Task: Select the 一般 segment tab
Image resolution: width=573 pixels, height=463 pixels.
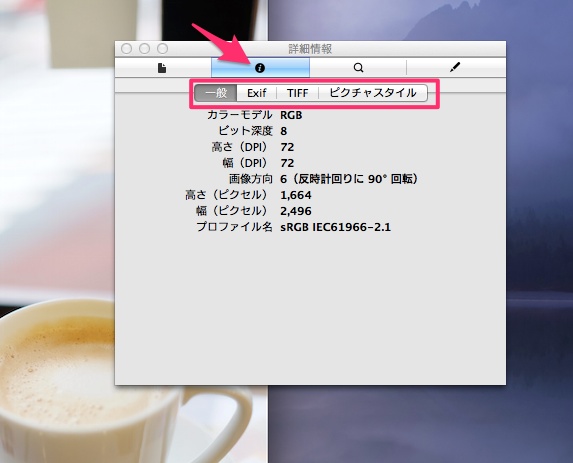Action: (x=216, y=93)
